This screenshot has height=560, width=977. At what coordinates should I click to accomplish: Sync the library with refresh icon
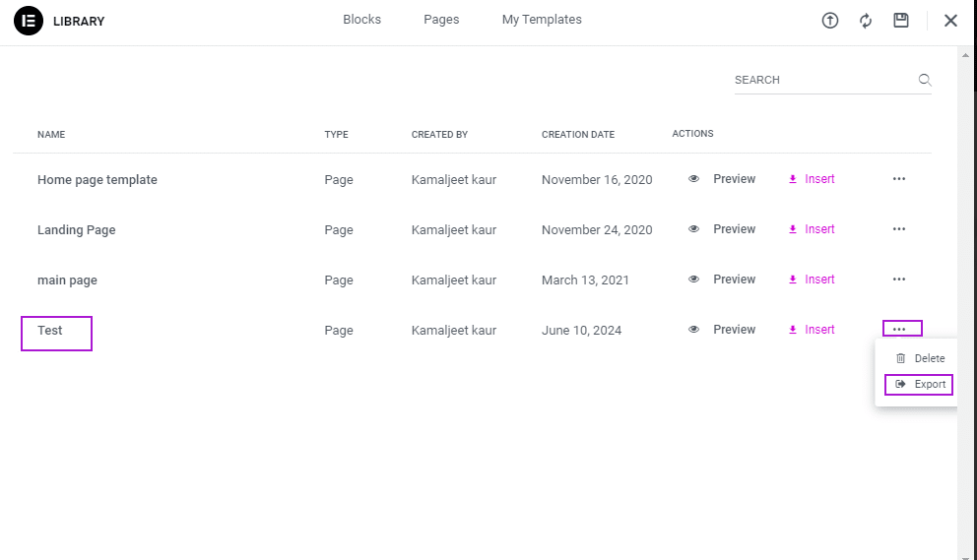866,21
